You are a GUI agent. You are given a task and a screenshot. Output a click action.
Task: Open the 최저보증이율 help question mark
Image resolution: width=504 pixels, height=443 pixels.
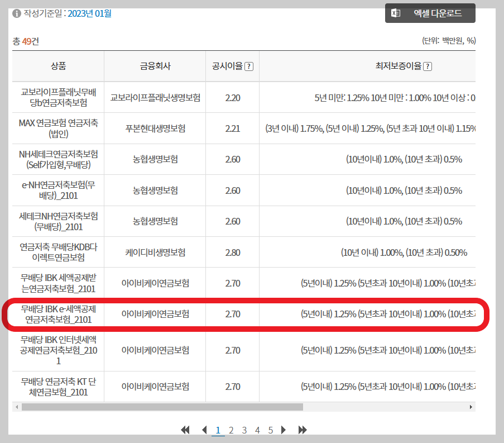428,66
